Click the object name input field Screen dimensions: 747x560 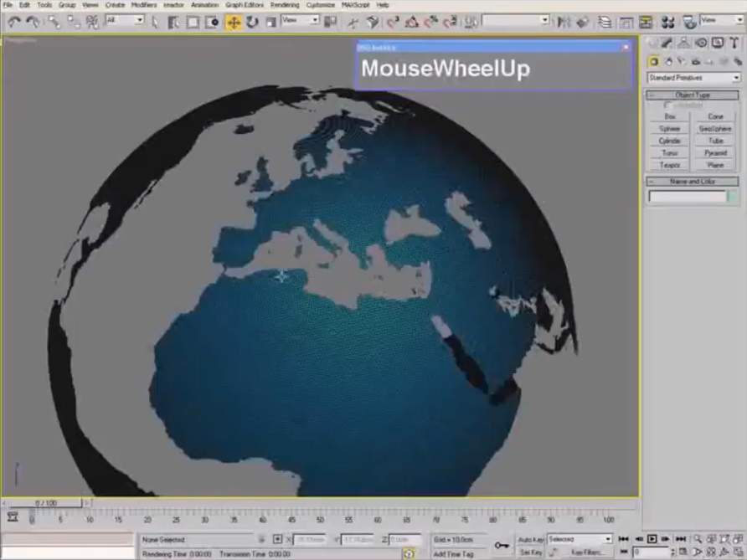687,196
